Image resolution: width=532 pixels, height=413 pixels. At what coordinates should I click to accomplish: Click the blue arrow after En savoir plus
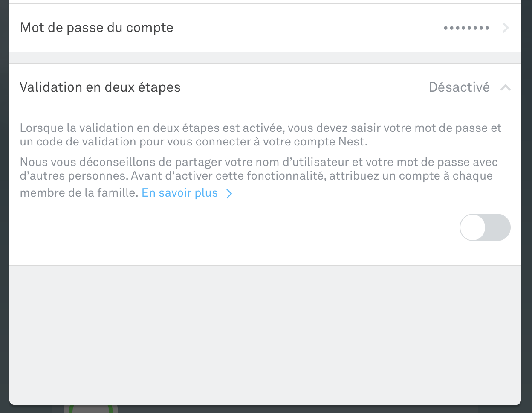pos(229,194)
